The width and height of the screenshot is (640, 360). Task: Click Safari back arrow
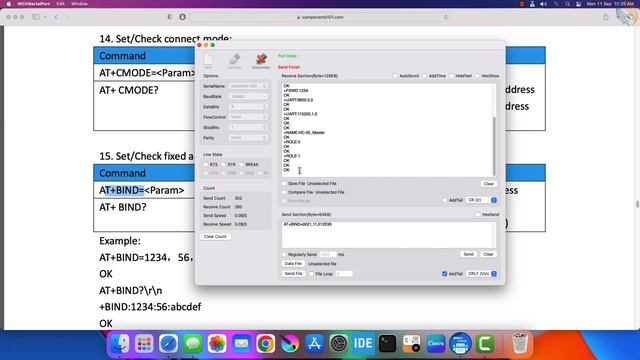56,17
